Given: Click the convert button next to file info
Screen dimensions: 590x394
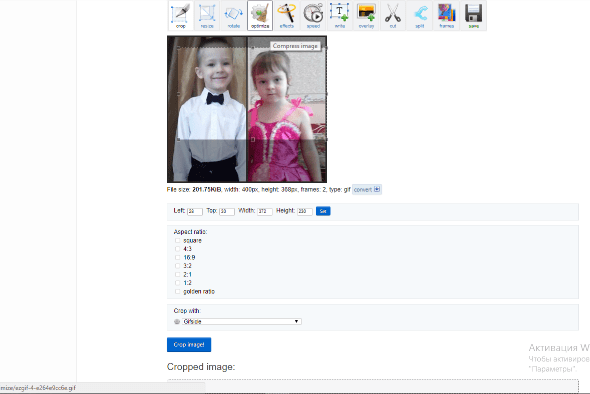Looking at the screenshot, I should [367, 190].
